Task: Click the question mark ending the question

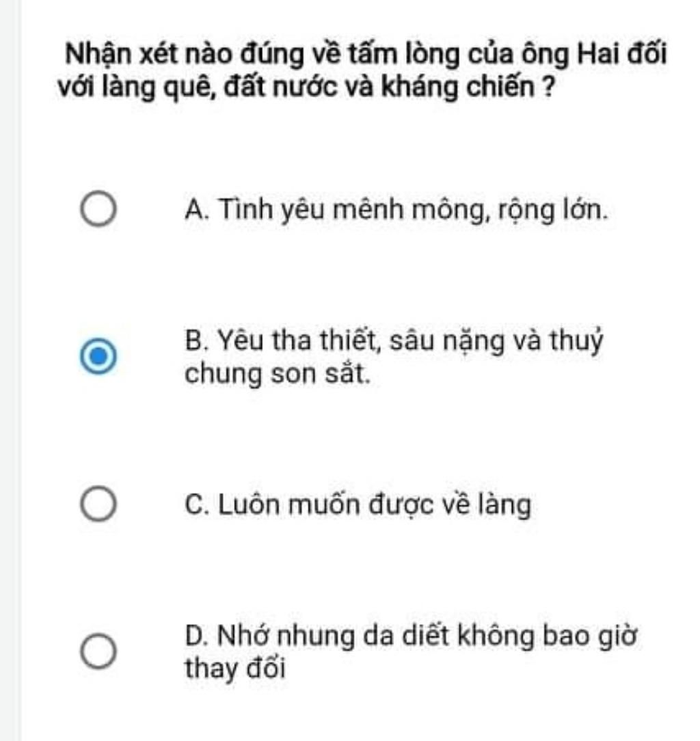Action: tap(547, 89)
